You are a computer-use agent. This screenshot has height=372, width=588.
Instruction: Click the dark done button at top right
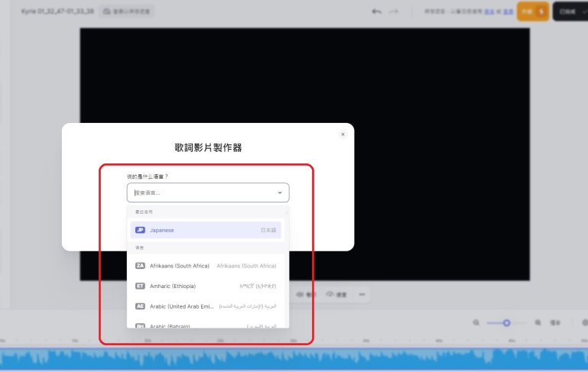coord(570,11)
